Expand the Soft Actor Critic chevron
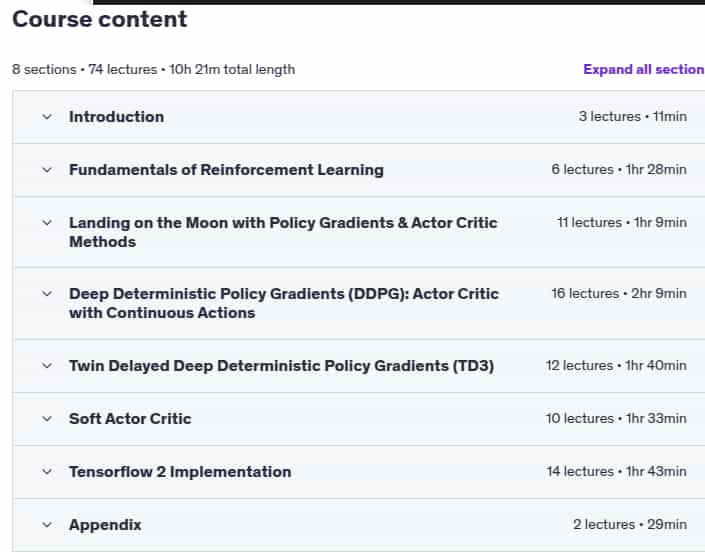 coord(47,419)
